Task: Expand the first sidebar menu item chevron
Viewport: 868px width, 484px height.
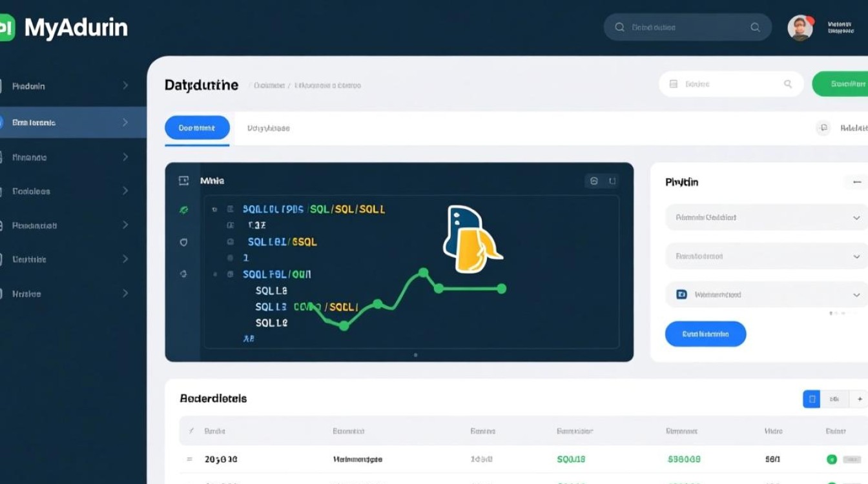Action: [x=125, y=86]
